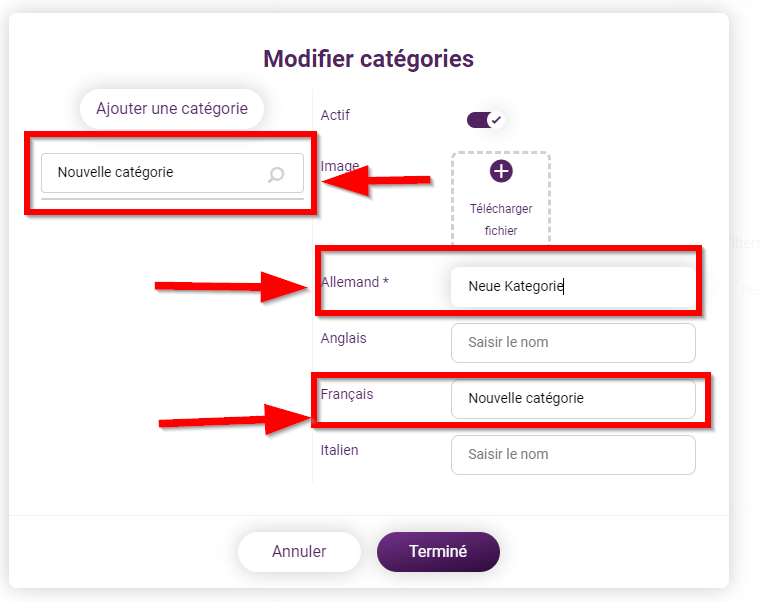Click the checkmark knob of Actif switch

(x=496, y=120)
